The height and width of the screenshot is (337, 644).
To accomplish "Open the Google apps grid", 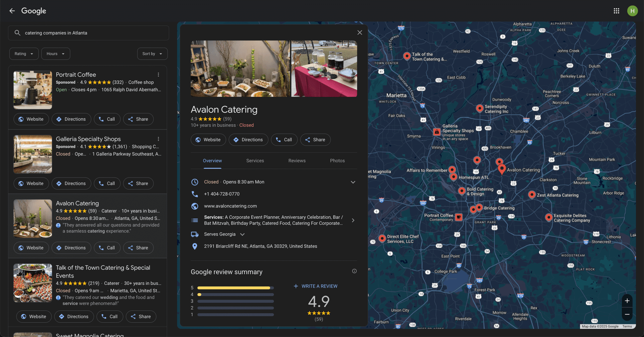I will 616,11.
